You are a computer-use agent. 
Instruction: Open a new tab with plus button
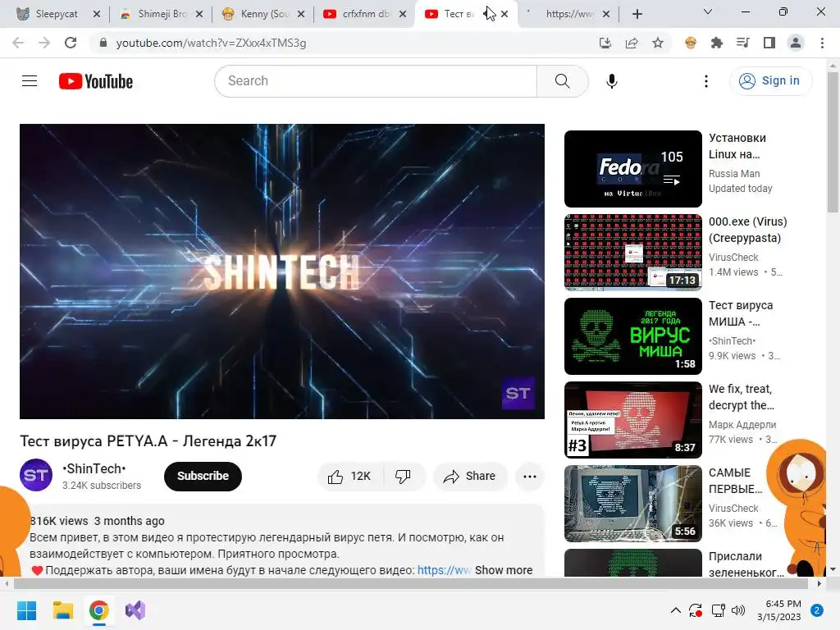coord(637,14)
